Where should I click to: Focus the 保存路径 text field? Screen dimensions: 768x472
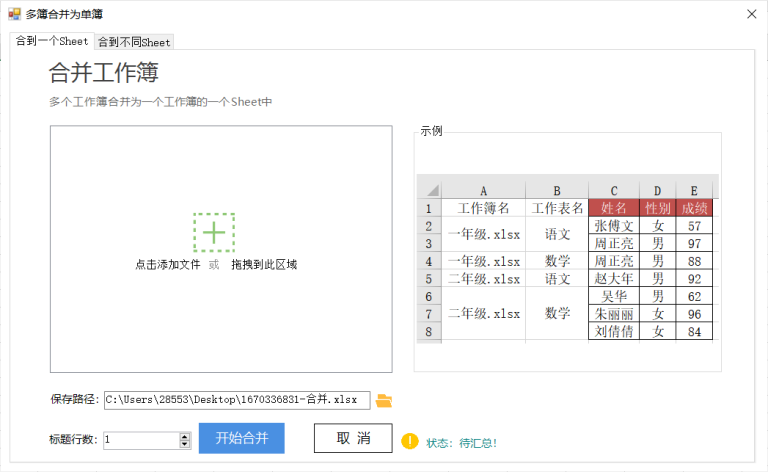236,400
